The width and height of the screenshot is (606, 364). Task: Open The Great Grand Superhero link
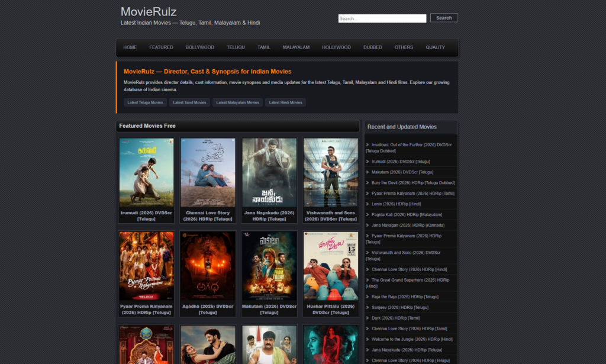[408, 284]
